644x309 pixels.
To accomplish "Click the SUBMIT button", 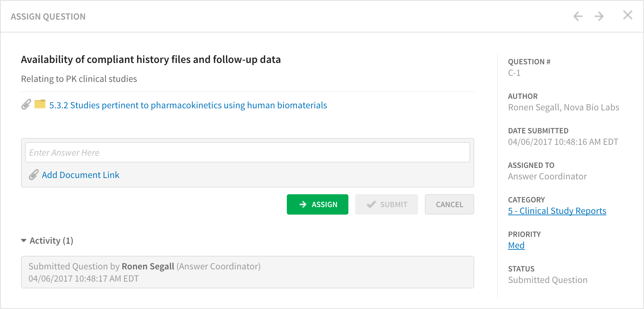I will 387,204.
